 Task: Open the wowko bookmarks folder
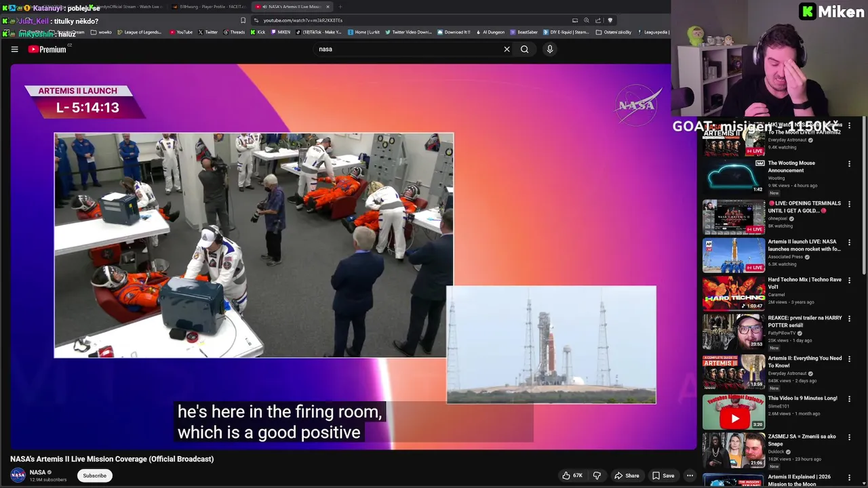[102, 32]
